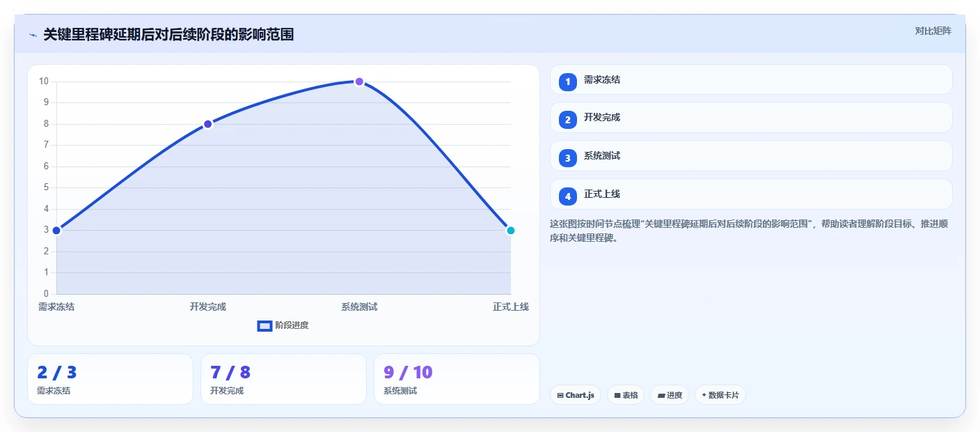This screenshot has width=980, height=432.
Task: Select step 4 正式上线 in list
Action: coord(751,194)
